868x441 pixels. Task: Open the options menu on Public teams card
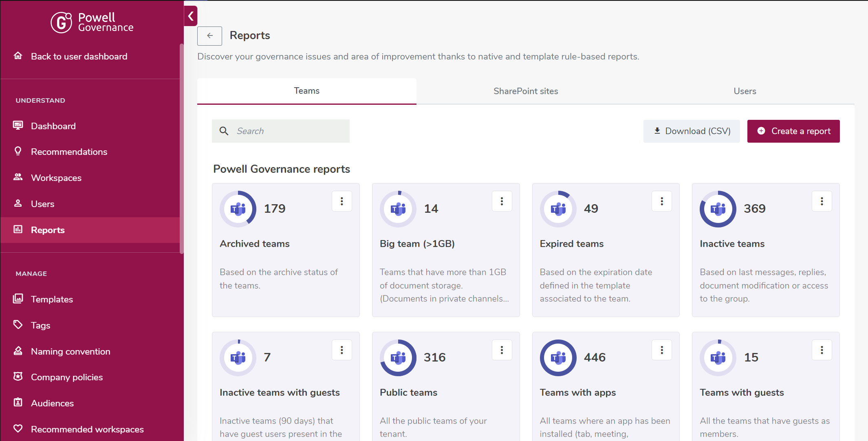(x=502, y=350)
